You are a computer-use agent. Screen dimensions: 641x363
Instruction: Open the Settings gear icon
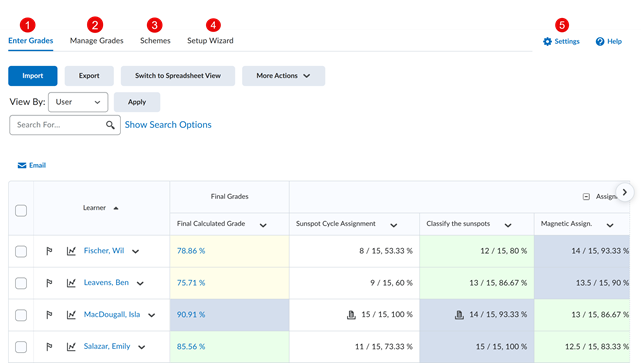coord(547,41)
